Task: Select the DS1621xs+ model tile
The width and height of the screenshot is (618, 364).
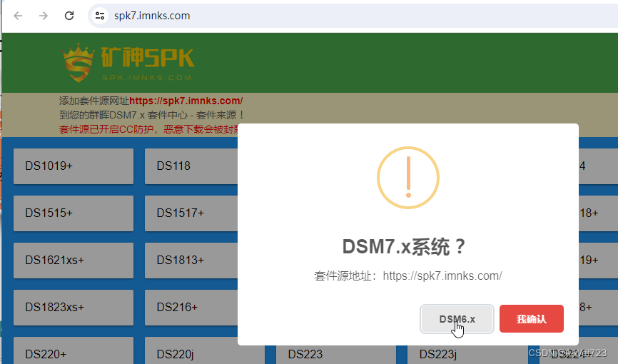Action: tap(74, 261)
